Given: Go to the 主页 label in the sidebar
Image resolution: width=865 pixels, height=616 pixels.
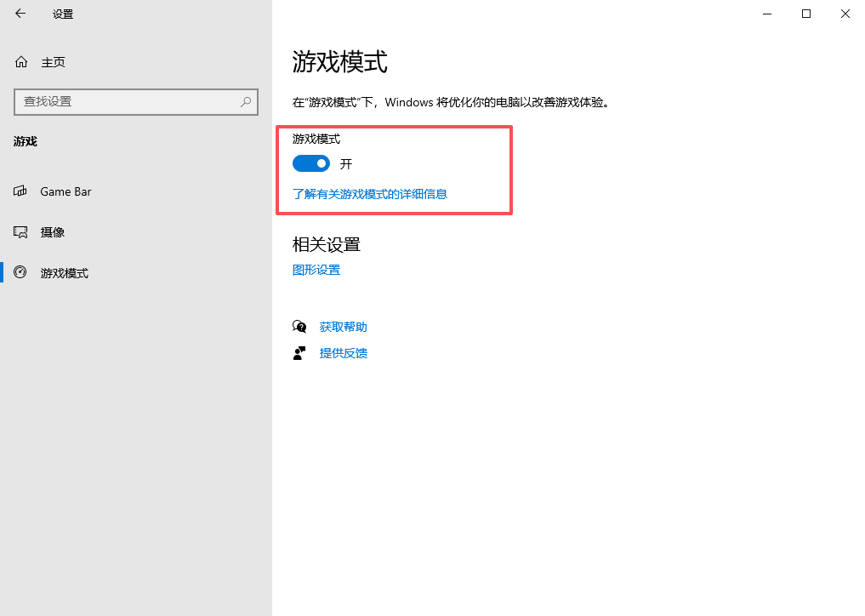Looking at the screenshot, I should click(x=53, y=62).
